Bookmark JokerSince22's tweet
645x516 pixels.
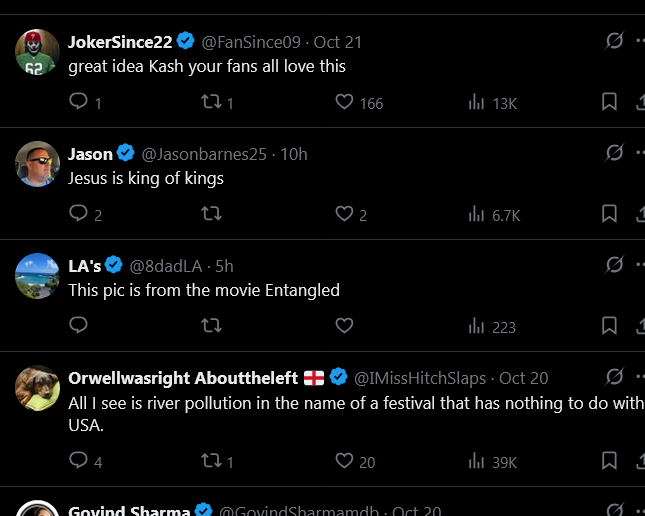[609, 102]
